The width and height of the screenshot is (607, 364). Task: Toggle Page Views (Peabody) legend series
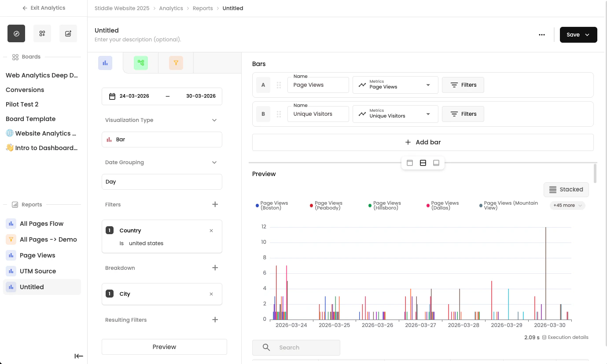pyautogui.click(x=326, y=206)
